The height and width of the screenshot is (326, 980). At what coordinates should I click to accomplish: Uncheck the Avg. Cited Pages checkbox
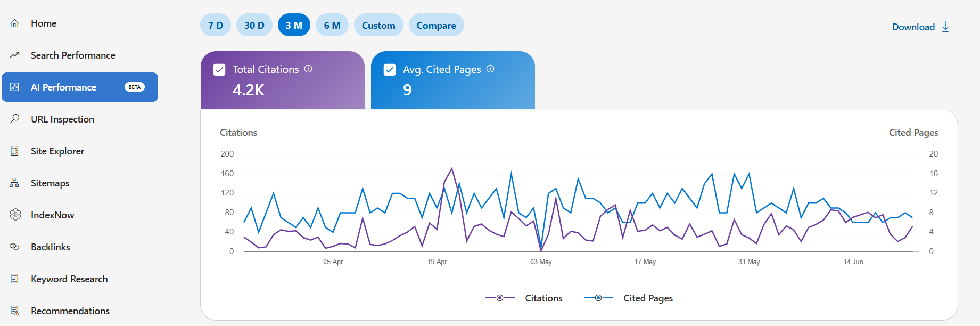pyautogui.click(x=390, y=70)
